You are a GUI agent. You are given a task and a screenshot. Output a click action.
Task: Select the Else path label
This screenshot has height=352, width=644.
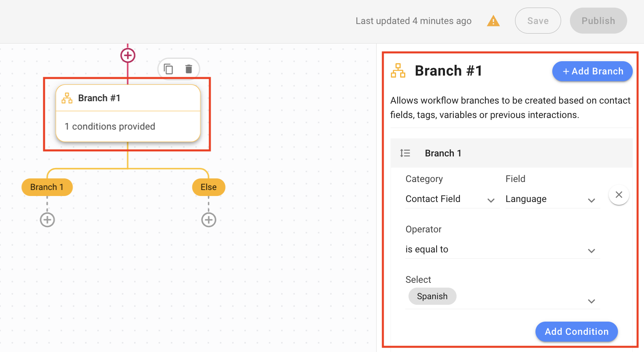[209, 187]
